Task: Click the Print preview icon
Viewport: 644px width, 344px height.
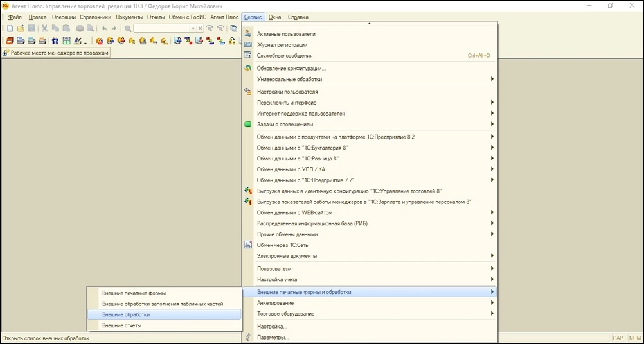Action: [90, 29]
